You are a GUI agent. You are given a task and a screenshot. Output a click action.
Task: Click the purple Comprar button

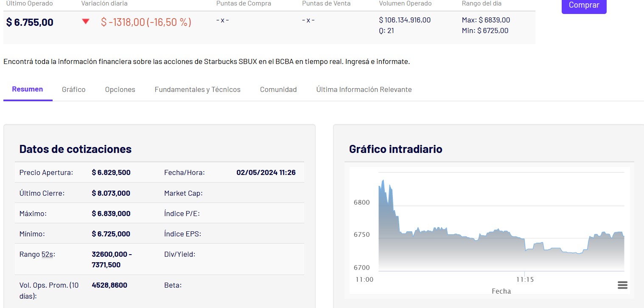[x=584, y=6]
